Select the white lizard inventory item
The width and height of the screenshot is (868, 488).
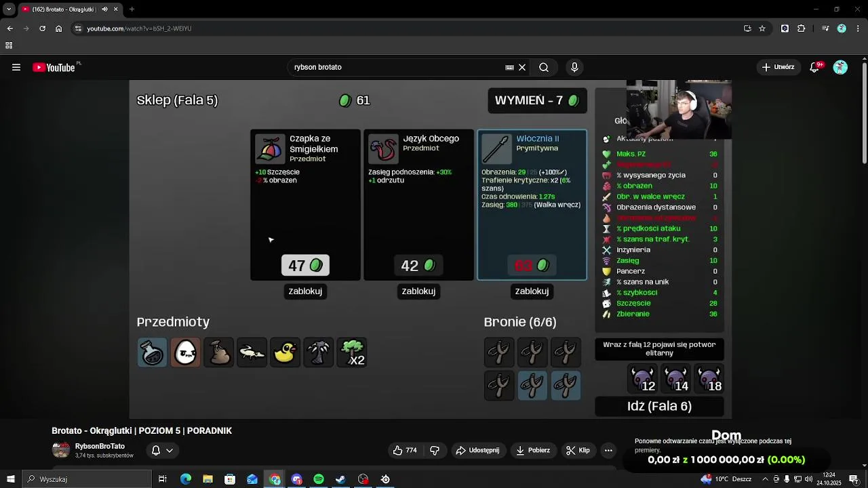(x=252, y=352)
